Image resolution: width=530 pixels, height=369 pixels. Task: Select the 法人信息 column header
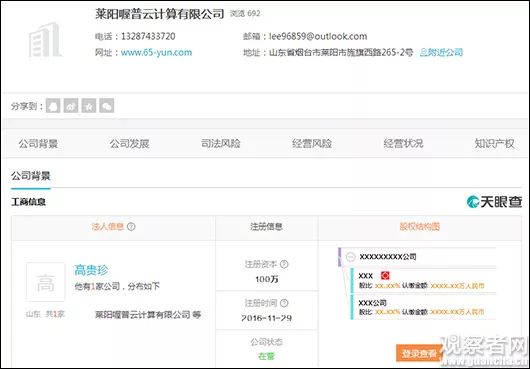point(108,226)
